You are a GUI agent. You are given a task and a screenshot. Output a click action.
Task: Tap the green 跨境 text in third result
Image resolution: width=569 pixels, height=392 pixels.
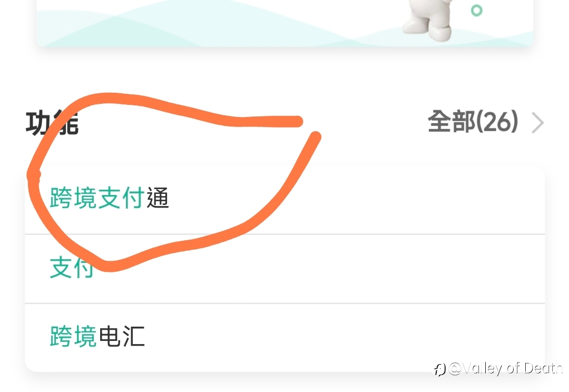[x=73, y=336]
